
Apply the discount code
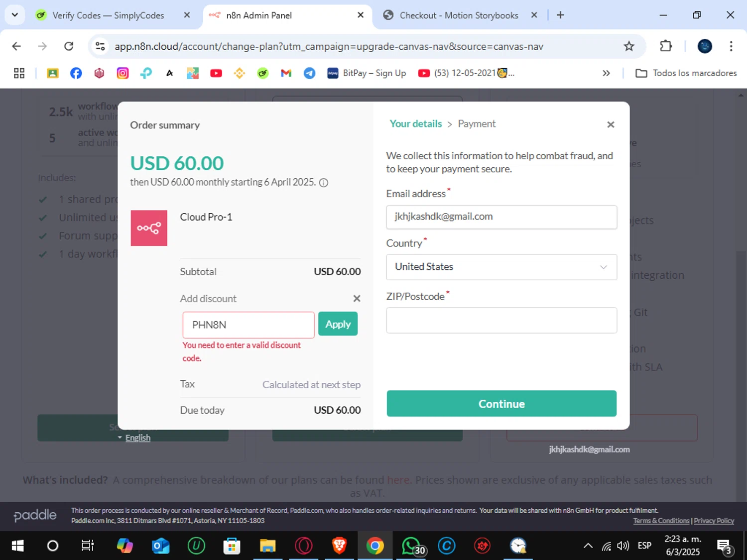(338, 324)
